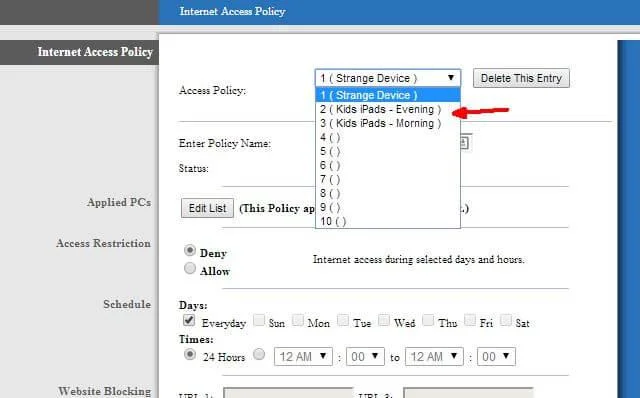640x398 pixels.
Task: Click the URL 1 website blocking field
Action: tap(288, 393)
